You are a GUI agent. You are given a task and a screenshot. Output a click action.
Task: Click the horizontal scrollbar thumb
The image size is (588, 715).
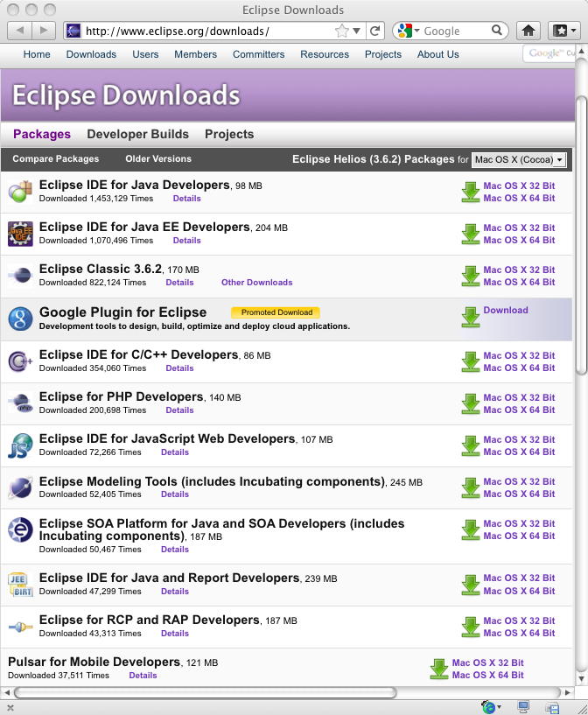(x=205, y=692)
